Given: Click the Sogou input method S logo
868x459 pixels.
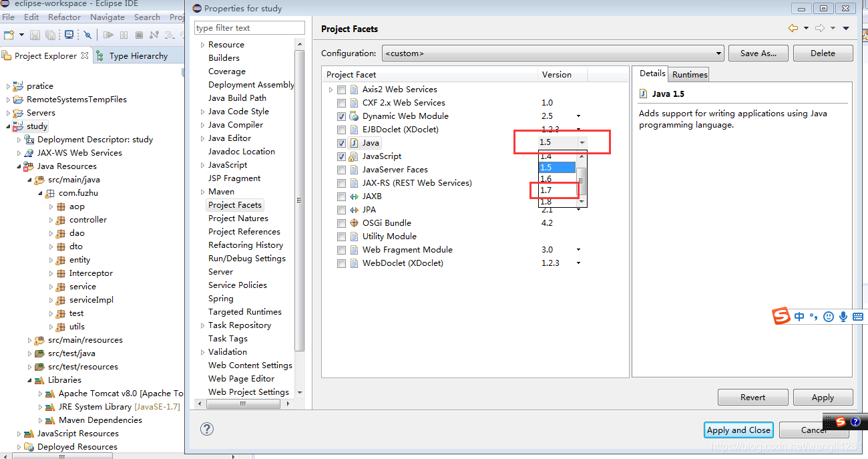Looking at the screenshot, I should tap(782, 317).
